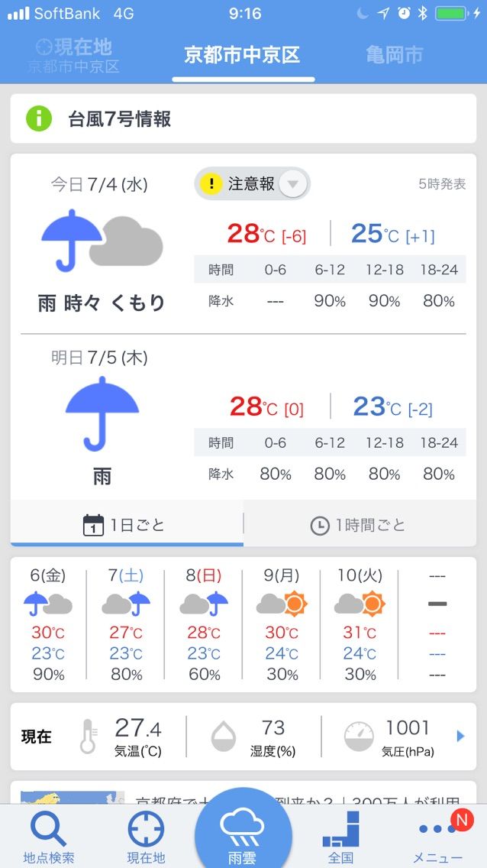Open the 全国 map icon
Image resolution: width=487 pixels, height=868 pixels.
coord(340,829)
